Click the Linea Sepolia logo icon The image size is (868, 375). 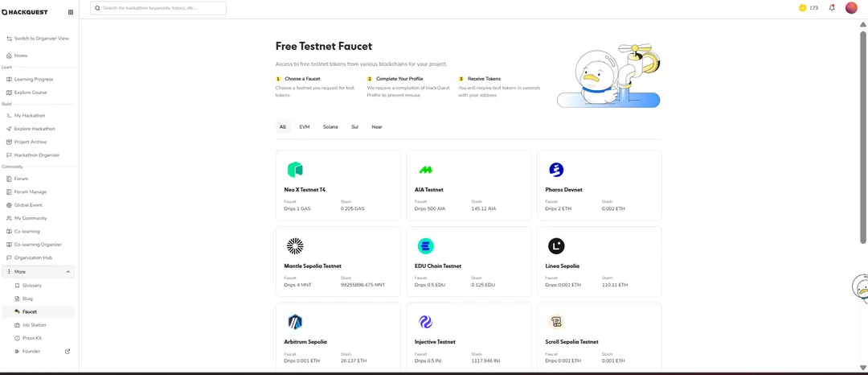tap(556, 246)
